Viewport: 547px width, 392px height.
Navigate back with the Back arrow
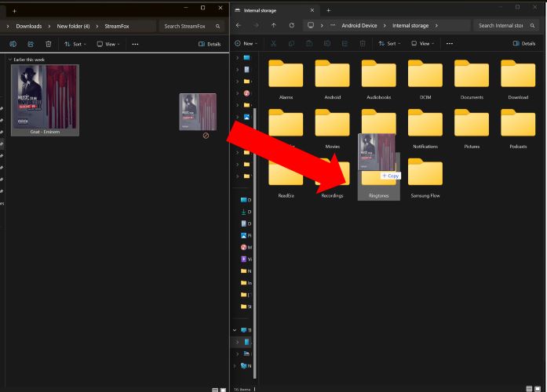coord(239,25)
